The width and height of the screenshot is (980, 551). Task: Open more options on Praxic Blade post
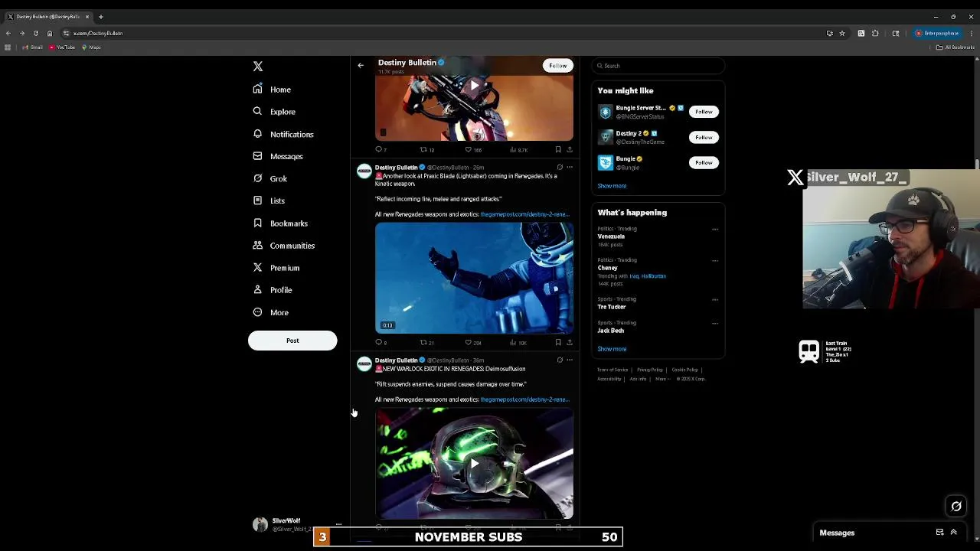coord(570,167)
